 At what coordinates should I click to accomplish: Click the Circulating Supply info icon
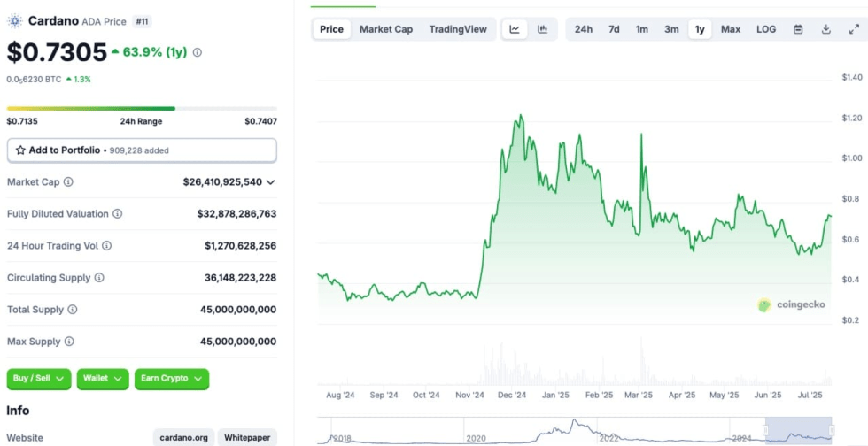click(x=99, y=277)
